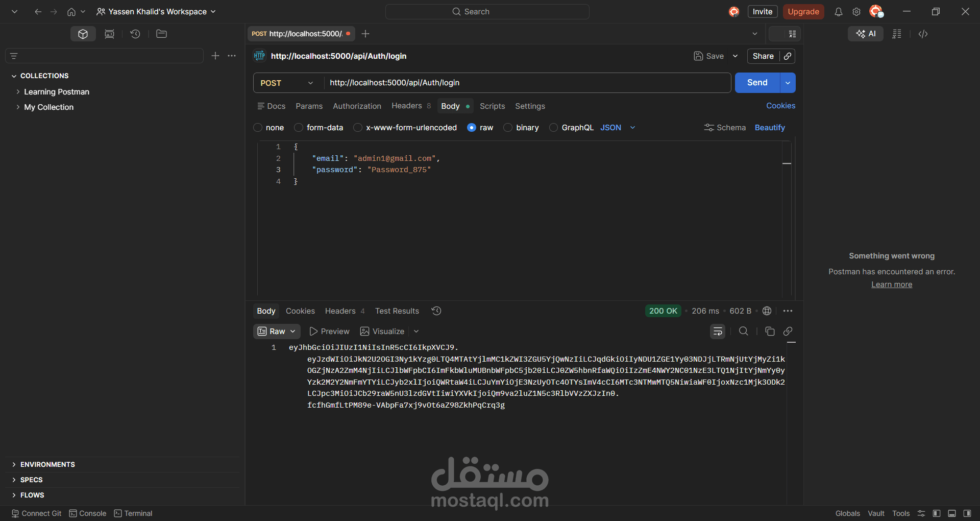
Task: Search within the response body
Action: point(744,331)
